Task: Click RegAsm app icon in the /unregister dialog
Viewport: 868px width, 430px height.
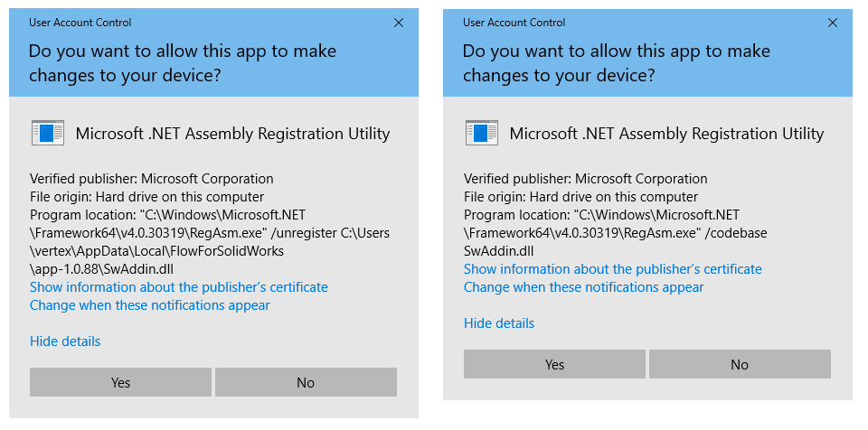Action: click(x=47, y=134)
